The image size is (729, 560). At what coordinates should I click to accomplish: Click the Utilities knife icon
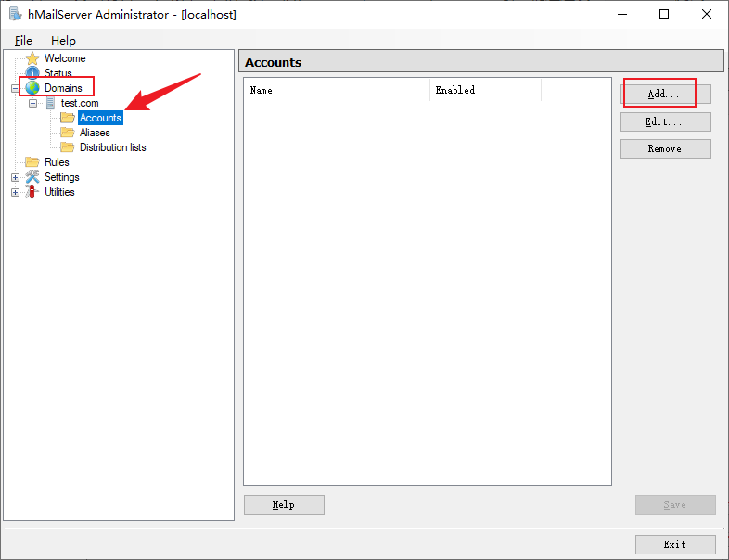tap(32, 192)
